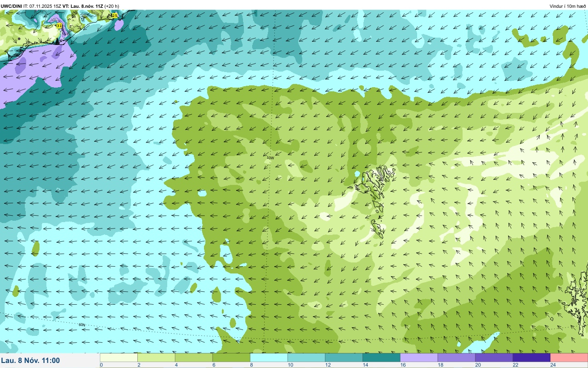Click the 'IT: 07.11.2025 15Z' initialization time
The image size is (588, 368).
[x=43, y=6]
